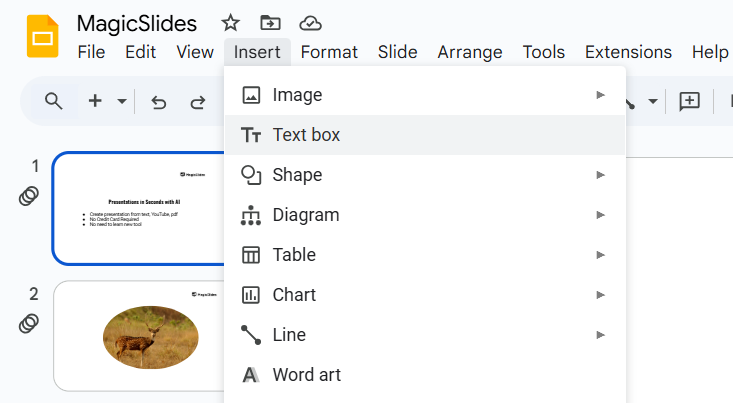Image resolution: width=733 pixels, height=403 pixels.
Task: Click the new slide plus button
Action: pos(96,101)
